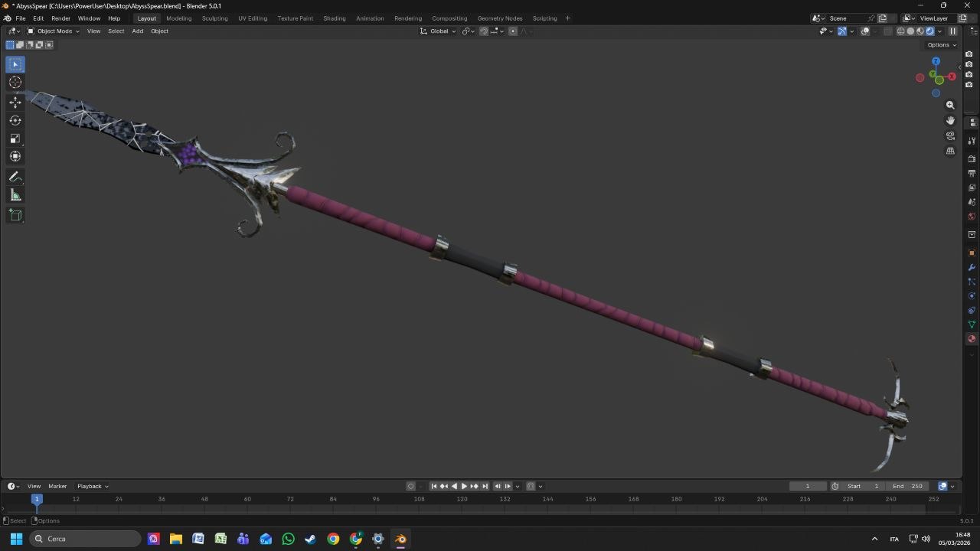
Task: Select the Annotate tool
Action: (15, 177)
